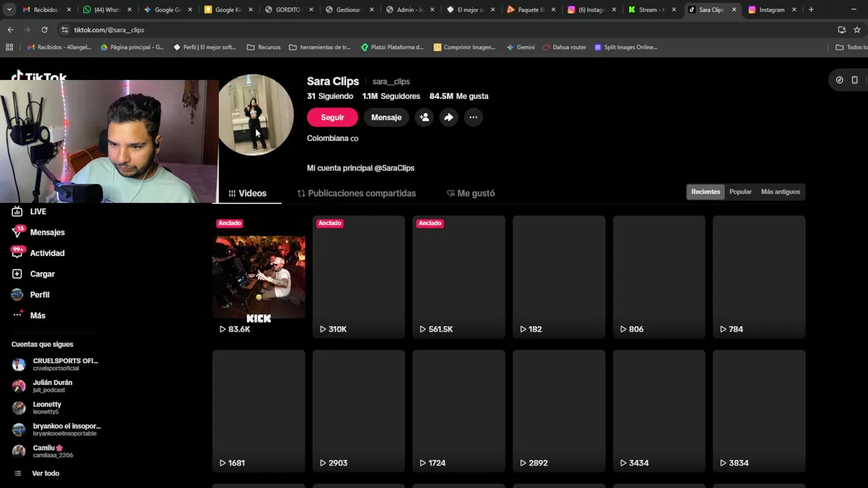
Task: Open the LIVE sidebar item
Action: point(29,211)
